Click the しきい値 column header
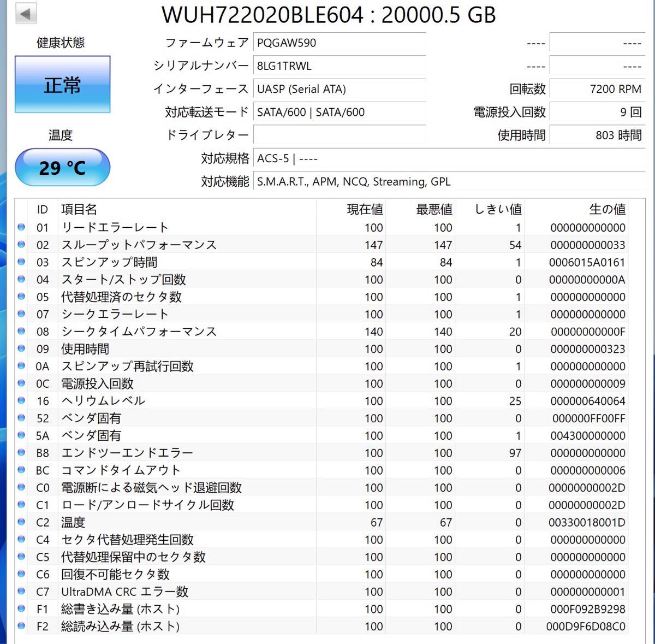Screen dimensions: 655x644 (497, 209)
